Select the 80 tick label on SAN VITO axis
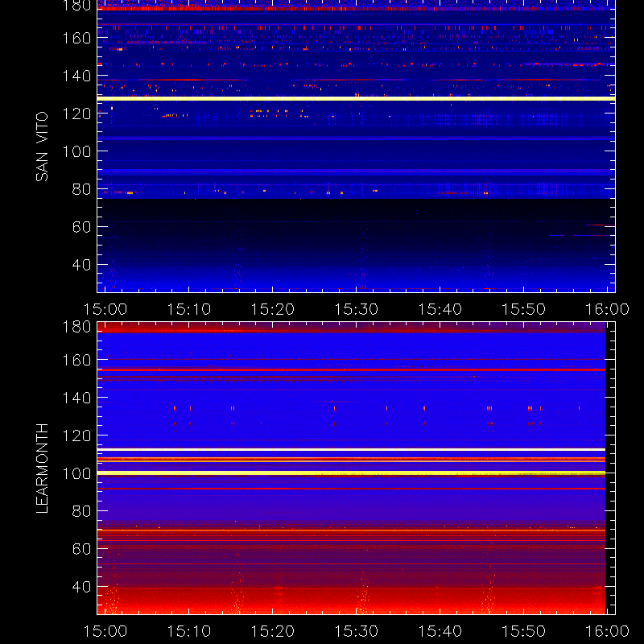Screen dimensions: 644x644 pos(81,189)
